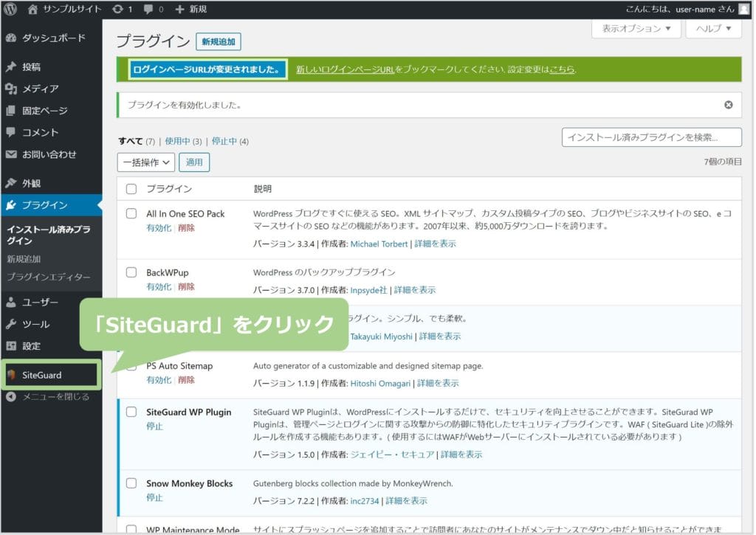
Task: Open the こちら settings link in banner
Action: coord(562,69)
